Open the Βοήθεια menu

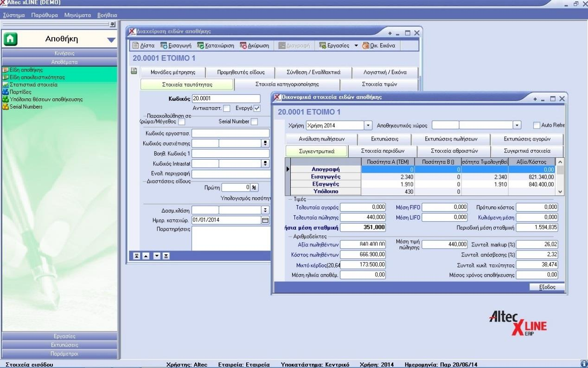pyautogui.click(x=107, y=15)
